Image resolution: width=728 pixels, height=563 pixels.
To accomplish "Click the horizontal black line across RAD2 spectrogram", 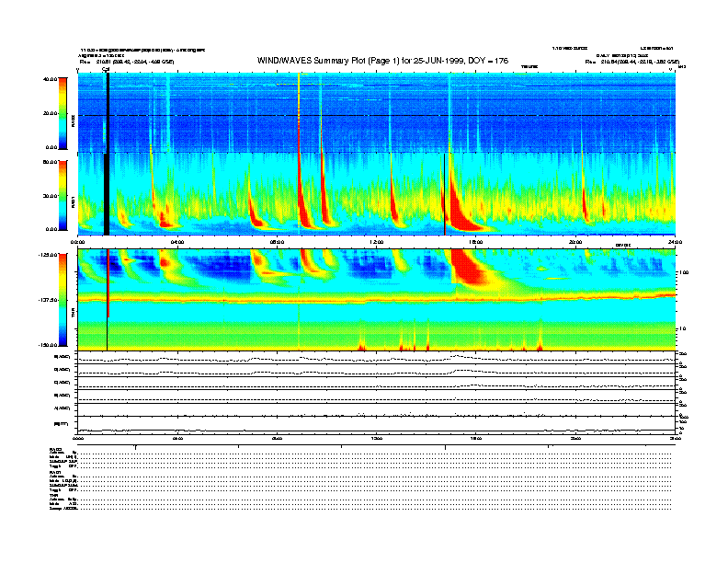I will coord(376,115).
